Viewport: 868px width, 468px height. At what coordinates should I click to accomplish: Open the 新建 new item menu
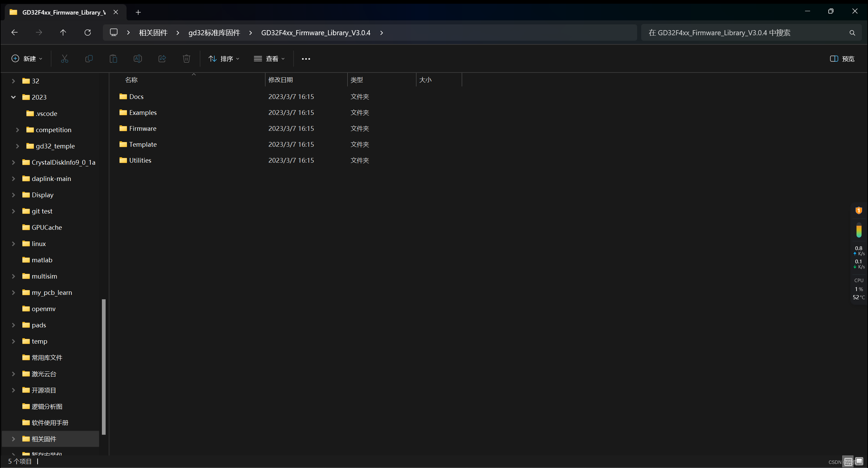click(27, 59)
